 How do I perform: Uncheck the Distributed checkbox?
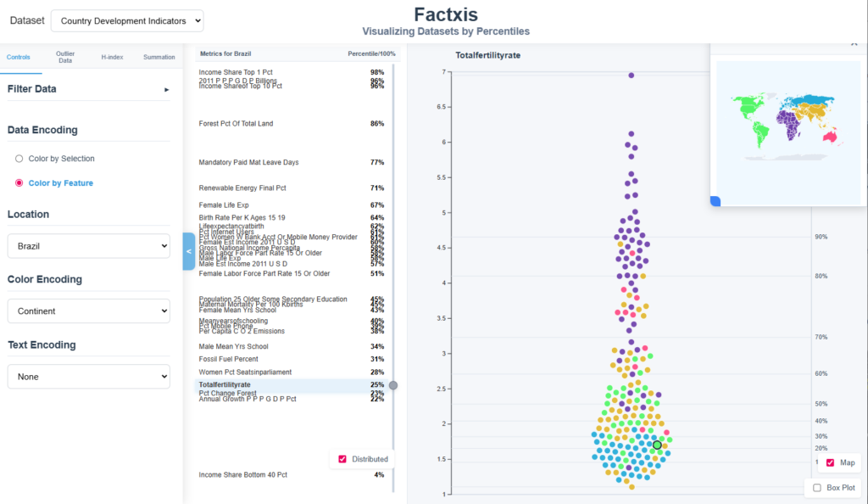tap(342, 459)
